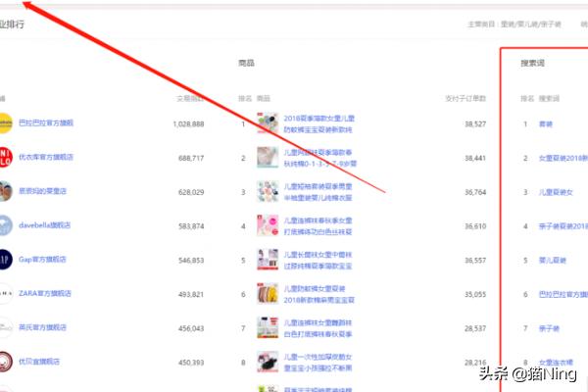Click the red ring logo beside 450,393 row
The width and height of the screenshot is (588, 392).
tap(6, 362)
